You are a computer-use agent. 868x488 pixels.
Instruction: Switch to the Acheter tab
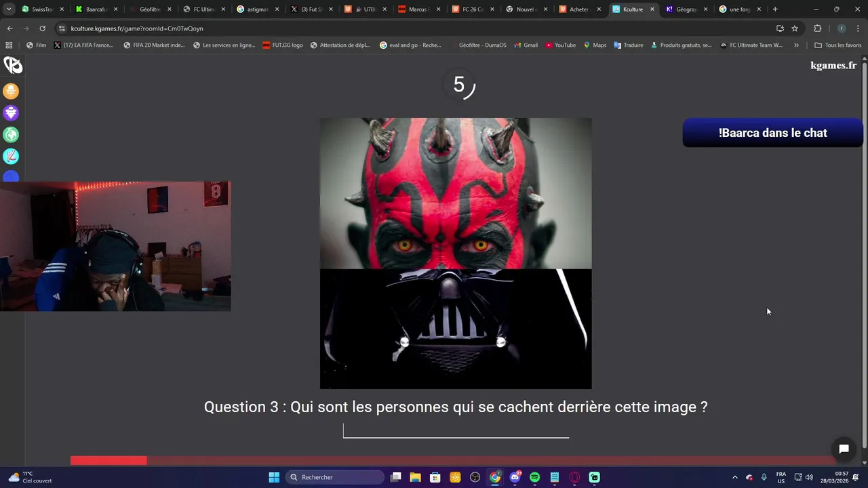coord(578,9)
